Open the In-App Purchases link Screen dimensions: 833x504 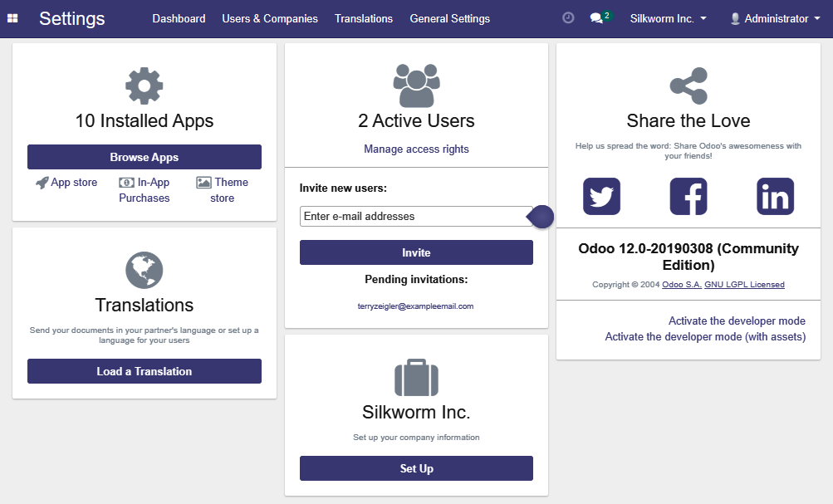click(144, 190)
